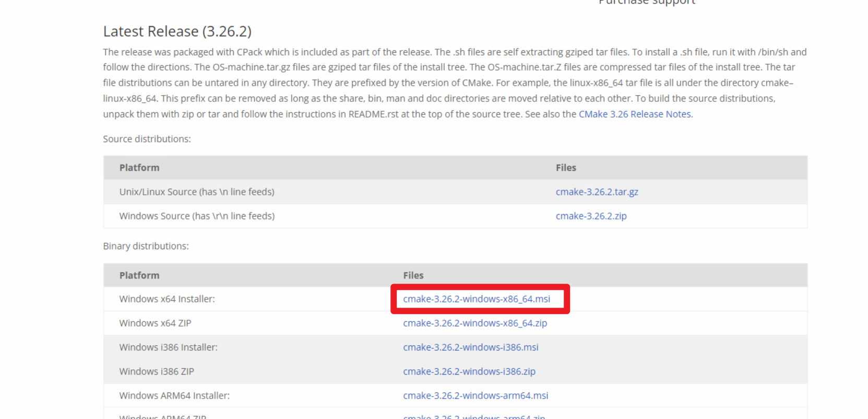The image size is (868, 419).
Task: Click the 'Windows i386 Installer:' cell
Action: tap(168, 347)
